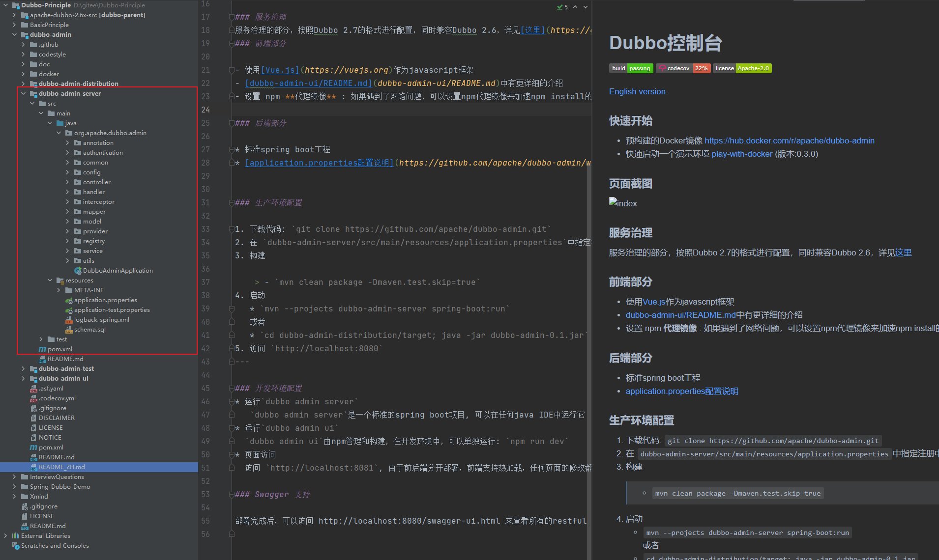Viewport: 939px width, 560px height.
Task: Click the resources folder icon
Action: tap(60, 280)
